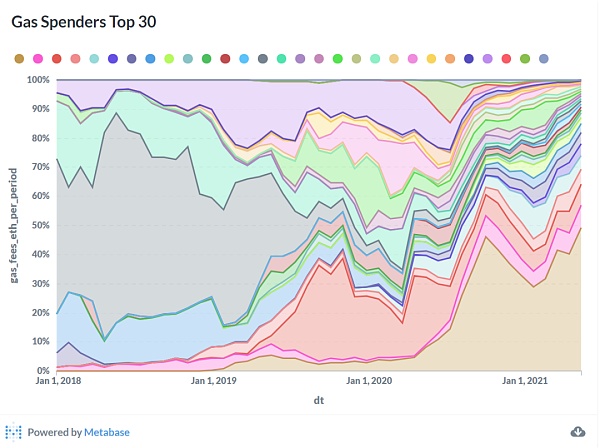This screenshot has height=448, width=600.
Task: Toggle the dark red legend dot
Action: 225,59
